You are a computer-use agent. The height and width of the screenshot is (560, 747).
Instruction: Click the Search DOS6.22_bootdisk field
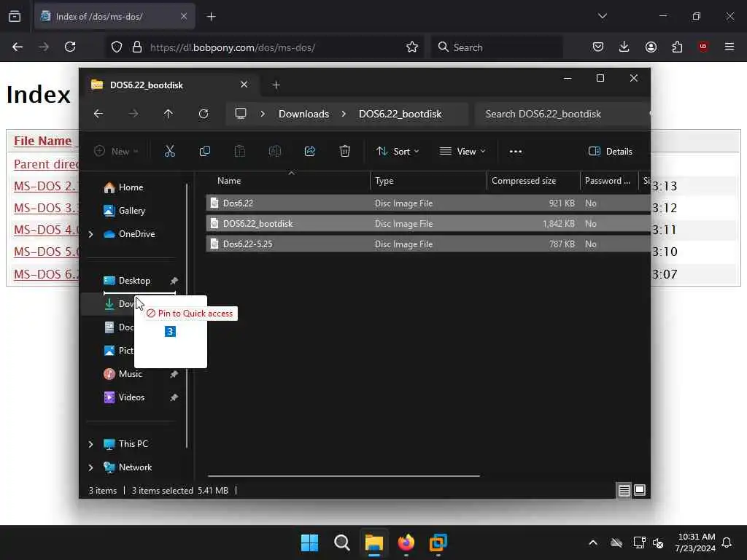tap(562, 114)
